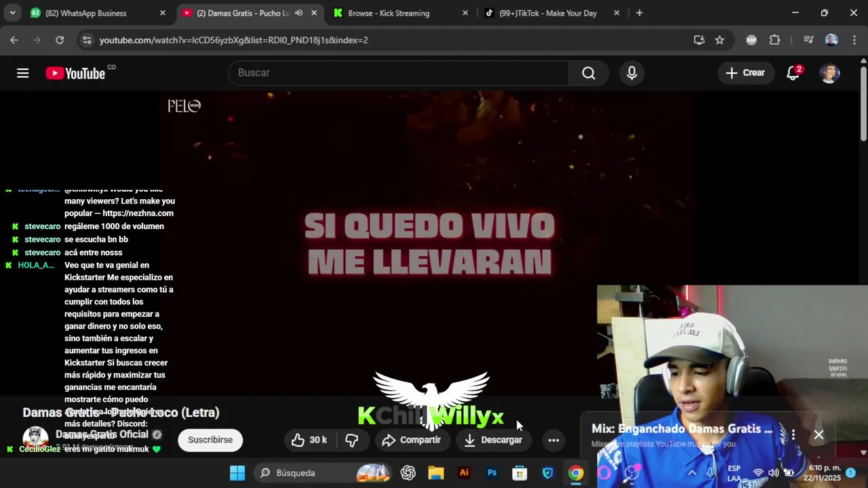Click the Chrome taskbar icon
The image size is (868, 488).
pyautogui.click(x=576, y=473)
